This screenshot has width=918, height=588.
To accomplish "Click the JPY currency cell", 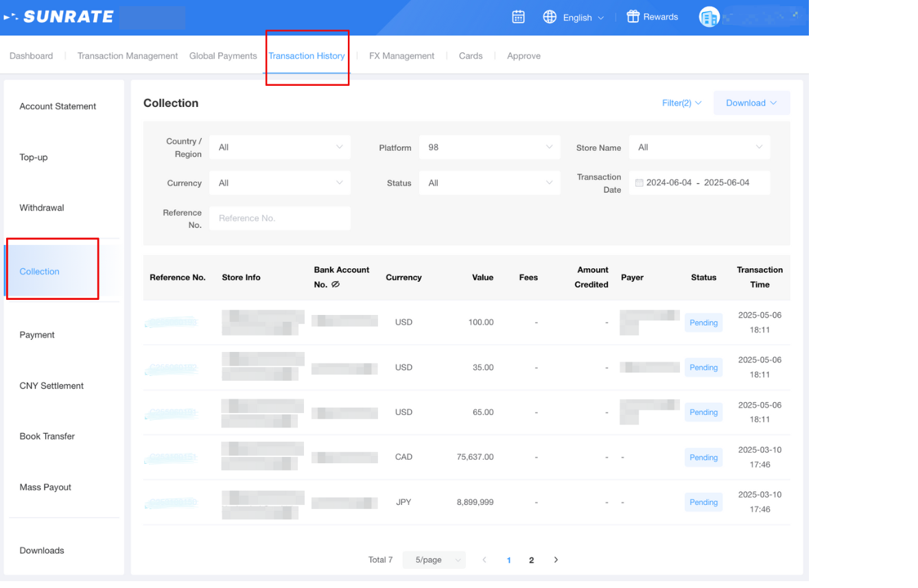I will [403, 502].
